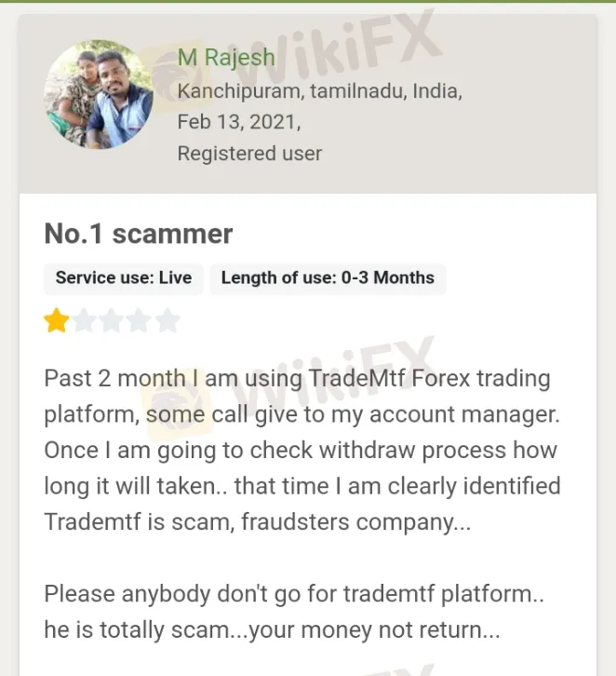Viewport: 616px width, 676px height.
Task: Click the text Trademtf is scam, fraudsters company
Action: coord(258,522)
